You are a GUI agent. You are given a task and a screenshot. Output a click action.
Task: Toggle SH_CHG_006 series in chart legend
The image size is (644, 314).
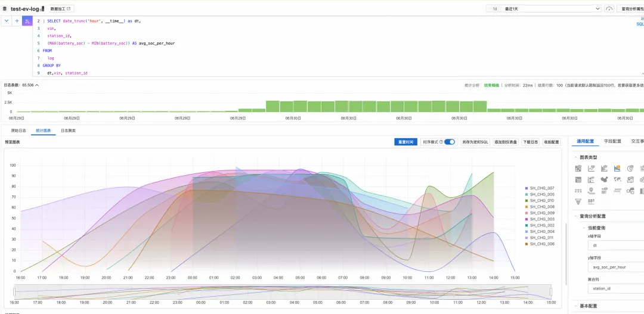coord(540,244)
